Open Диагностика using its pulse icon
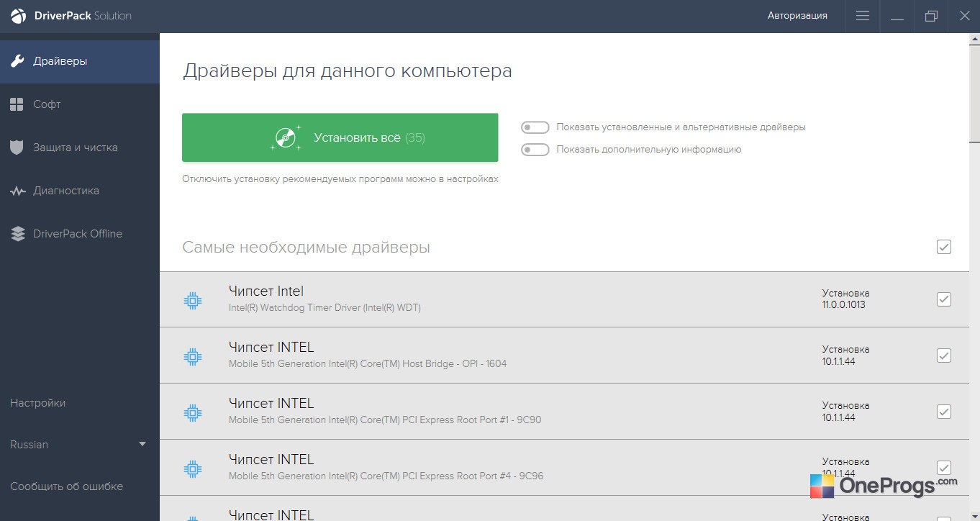The image size is (980, 521). tap(17, 191)
